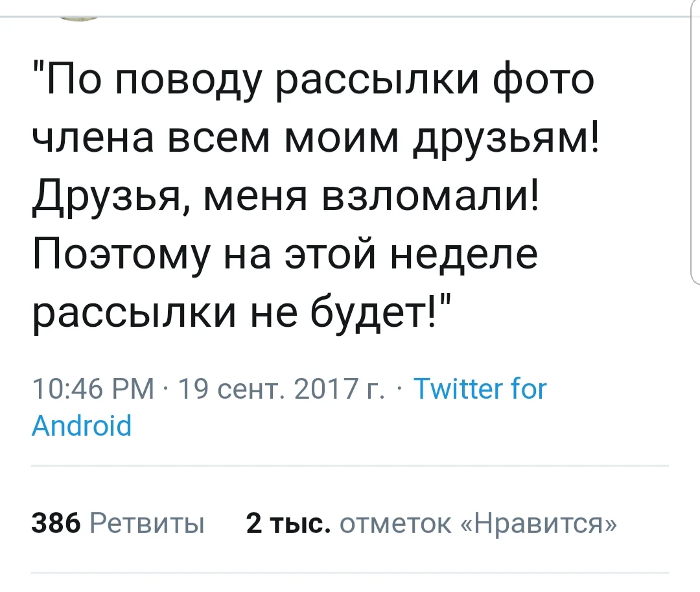The height and width of the screenshot is (592, 700).
Task: Click the 10:46 PM timestamp
Action: (93, 390)
